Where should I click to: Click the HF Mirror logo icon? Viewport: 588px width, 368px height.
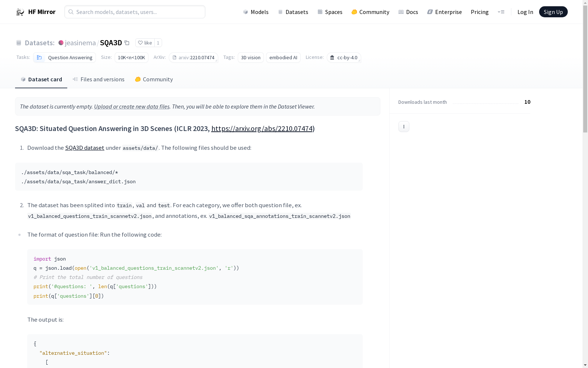tap(20, 12)
